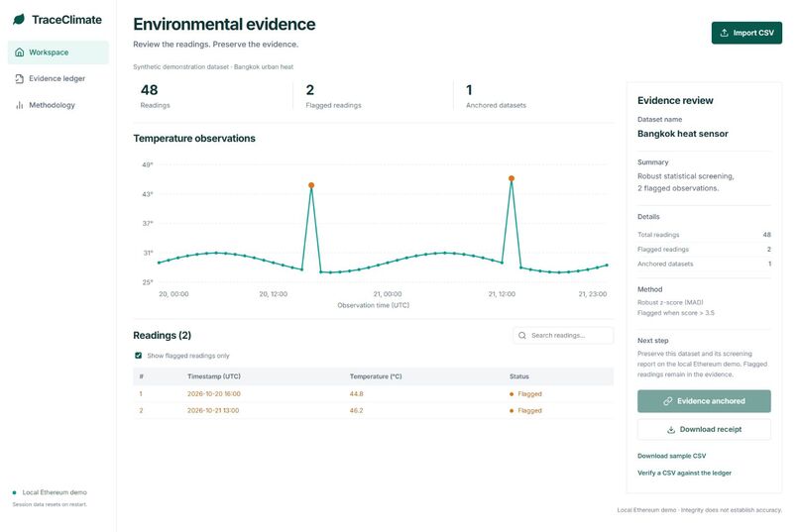The image size is (799, 532).
Task: Click the Evidence anchored button
Action: click(704, 401)
